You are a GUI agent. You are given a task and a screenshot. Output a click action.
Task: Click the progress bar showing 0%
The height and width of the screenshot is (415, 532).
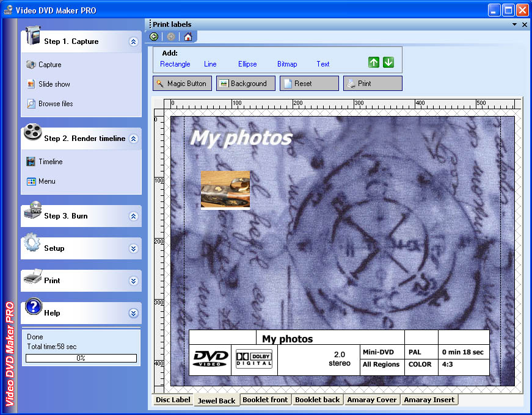(x=81, y=358)
